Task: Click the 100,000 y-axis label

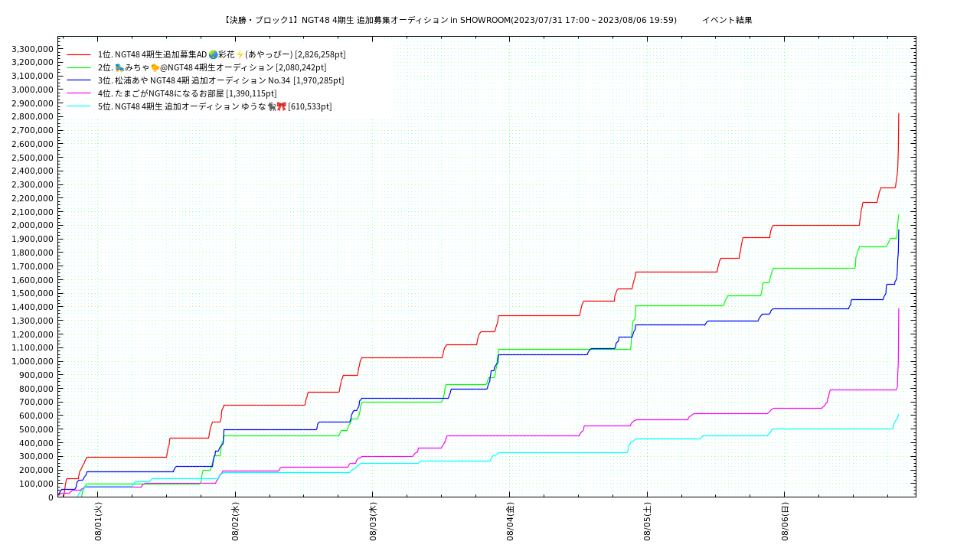Action: tap(36, 484)
